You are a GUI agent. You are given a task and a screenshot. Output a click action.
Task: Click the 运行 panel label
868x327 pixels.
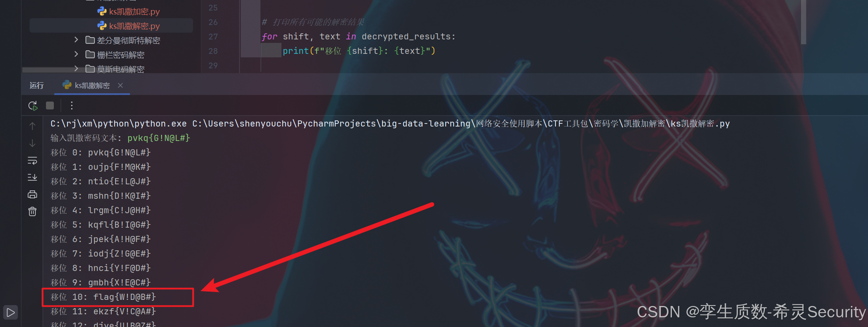(x=37, y=85)
